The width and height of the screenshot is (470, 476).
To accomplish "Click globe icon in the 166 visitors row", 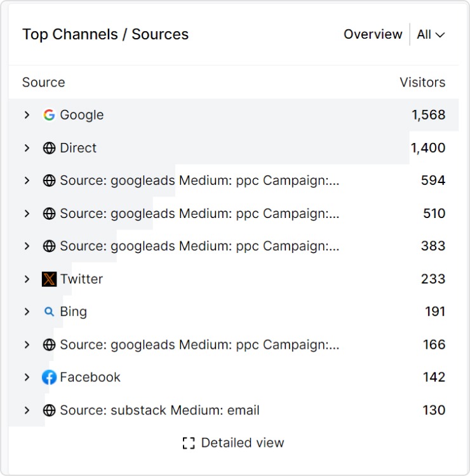I will pyautogui.click(x=49, y=345).
